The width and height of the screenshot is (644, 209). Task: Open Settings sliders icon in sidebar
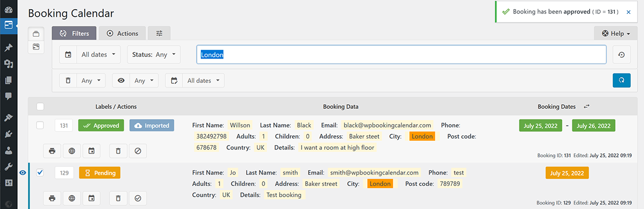pyautogui.click(x=9, y=183)
